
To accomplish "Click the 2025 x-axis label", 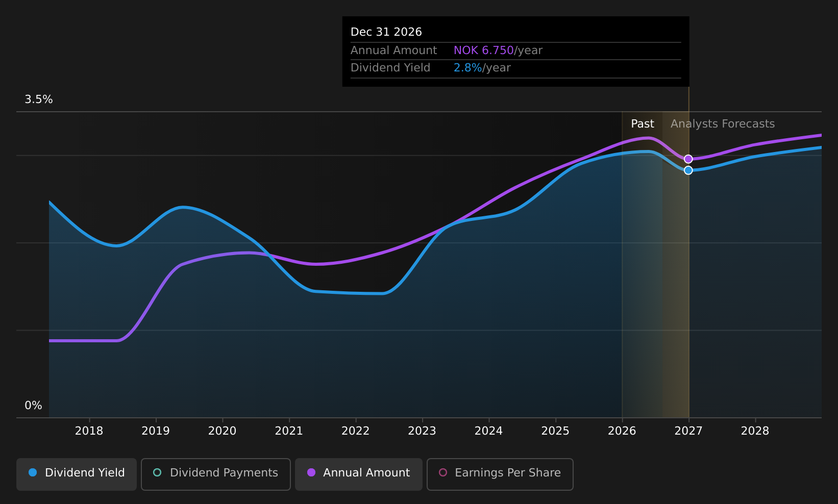I will [x=555, y=431].
